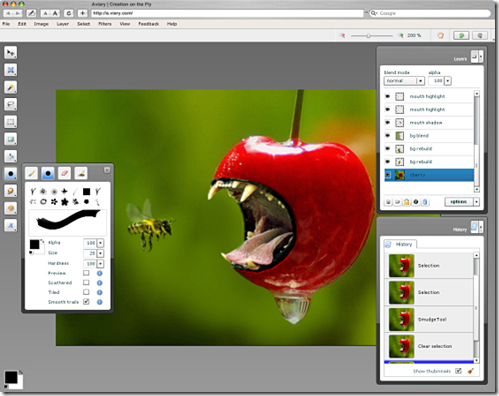This screenshot has width=499, height=396.
Task: Open the Filters menu
Action: pos(105,24)
